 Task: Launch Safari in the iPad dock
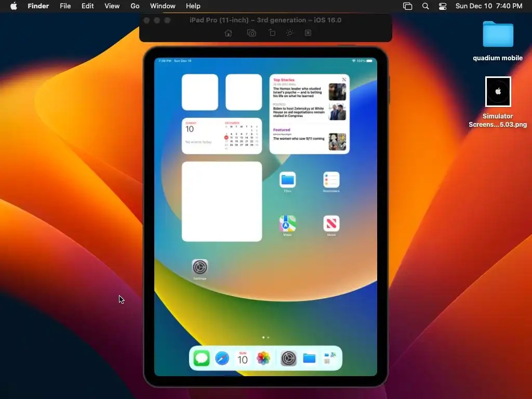pyautogui.click(x=222, y=358)
